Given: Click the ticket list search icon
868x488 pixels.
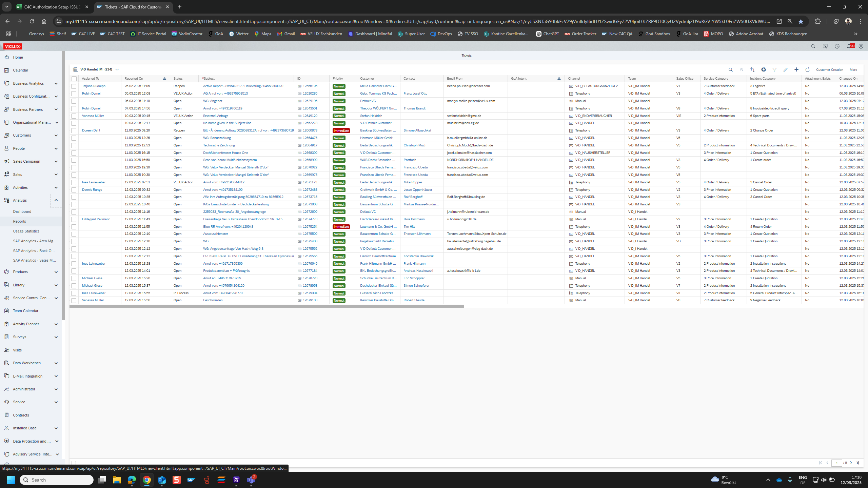Looking at the screenshot, I should (x=731, y=69).
